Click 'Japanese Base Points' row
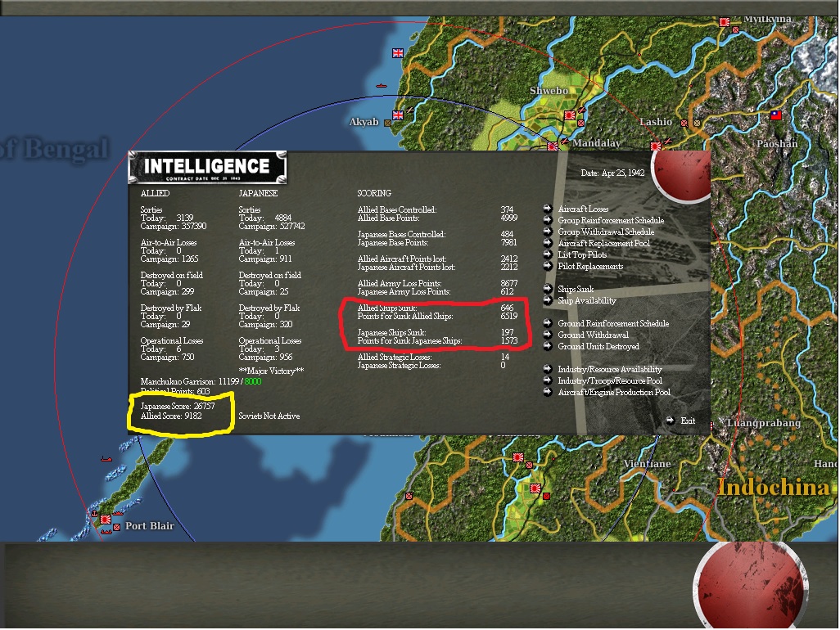 click(437, 242)
